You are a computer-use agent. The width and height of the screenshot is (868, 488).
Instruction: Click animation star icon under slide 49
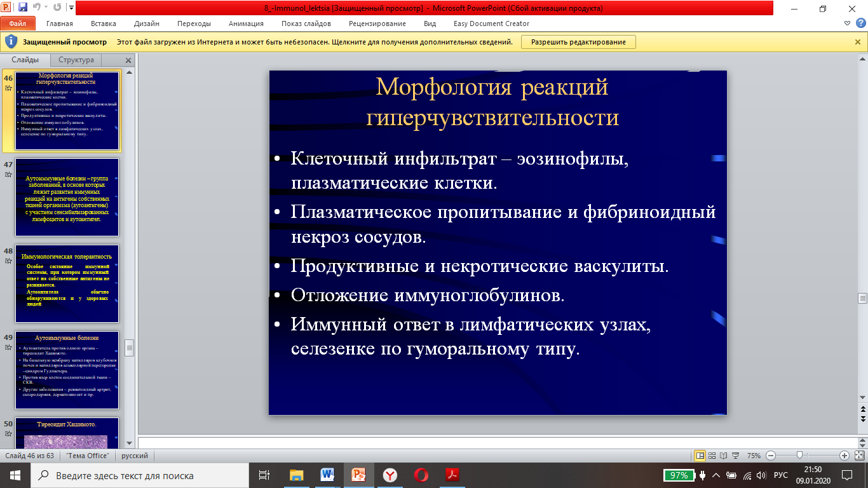coord(8,347)
